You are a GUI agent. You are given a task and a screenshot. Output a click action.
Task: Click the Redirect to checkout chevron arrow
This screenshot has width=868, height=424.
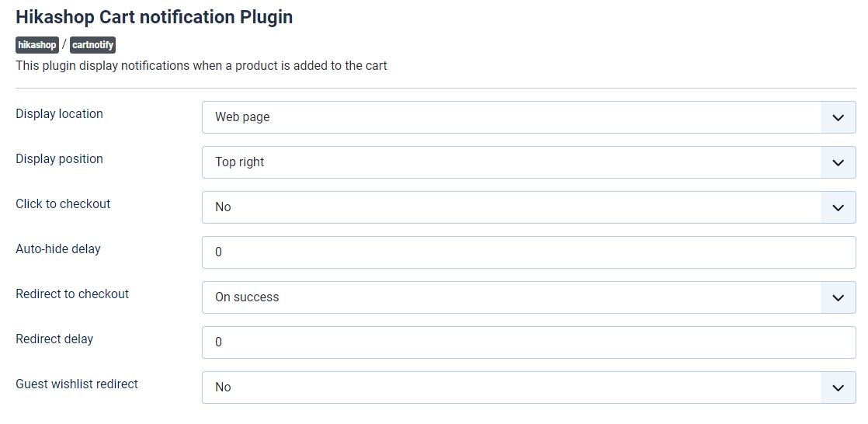coord(838,297)
